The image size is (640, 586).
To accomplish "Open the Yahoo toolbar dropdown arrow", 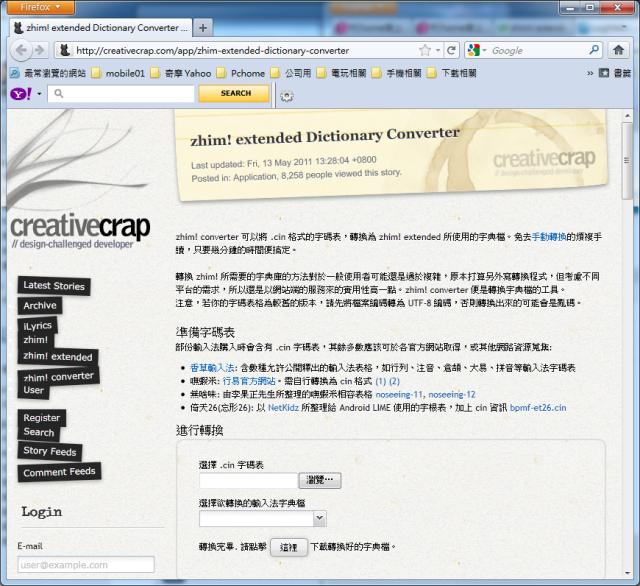I will pyautogui.click(x=39, y=94).
